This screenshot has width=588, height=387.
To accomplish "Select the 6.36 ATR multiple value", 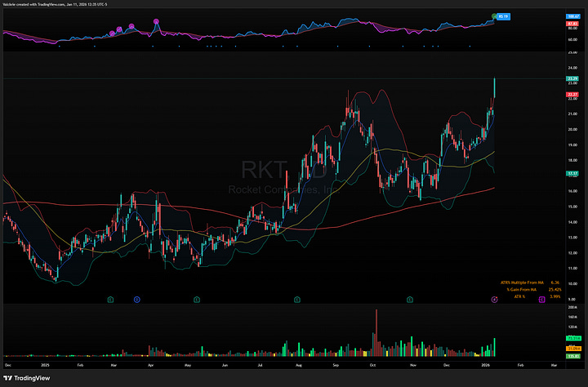I will (x=555, y=282).
